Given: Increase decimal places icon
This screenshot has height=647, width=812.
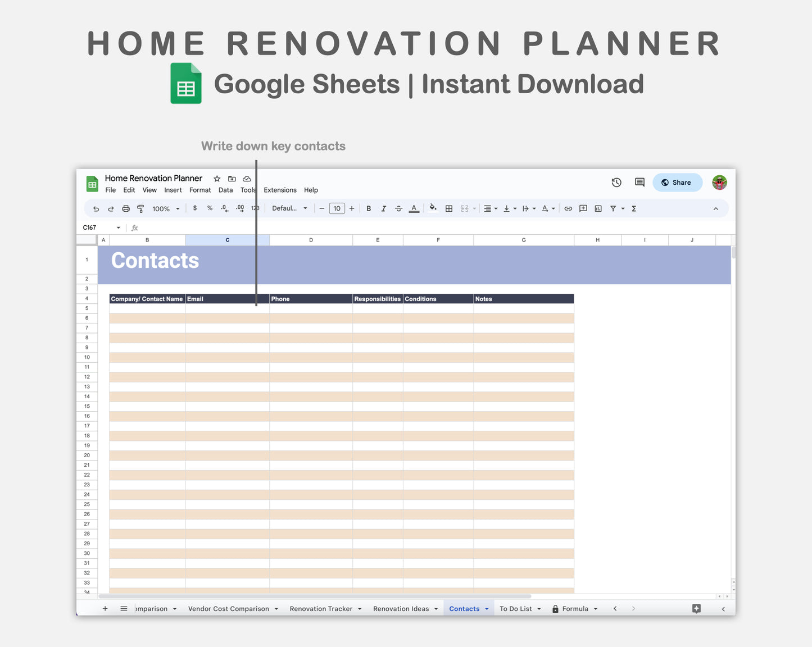Looking at the screenshot, I should coord(240,208).
